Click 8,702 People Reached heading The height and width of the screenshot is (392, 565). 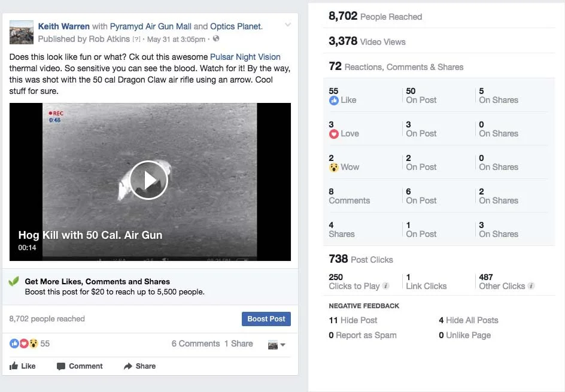375,16
